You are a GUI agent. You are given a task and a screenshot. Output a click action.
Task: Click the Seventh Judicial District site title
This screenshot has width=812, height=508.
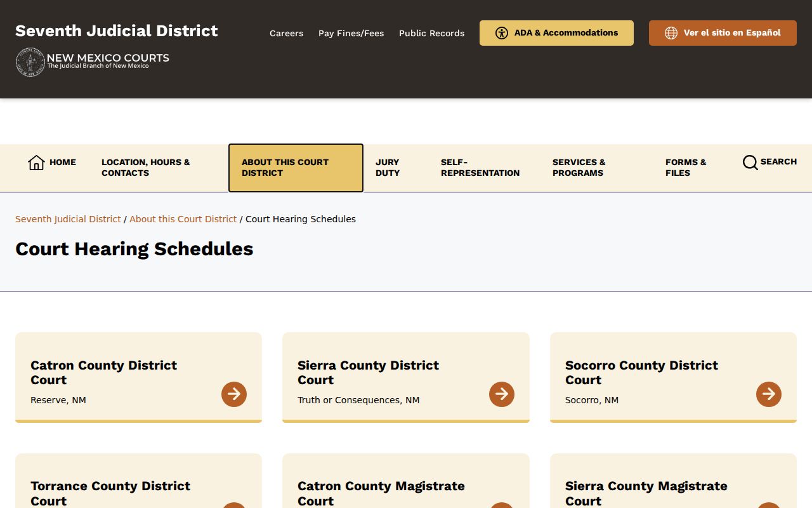117,30
